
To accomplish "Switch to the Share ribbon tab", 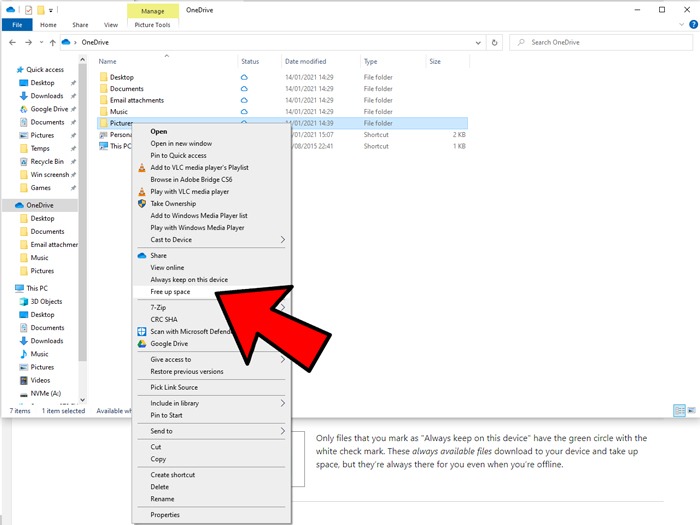I will (80, 25).
